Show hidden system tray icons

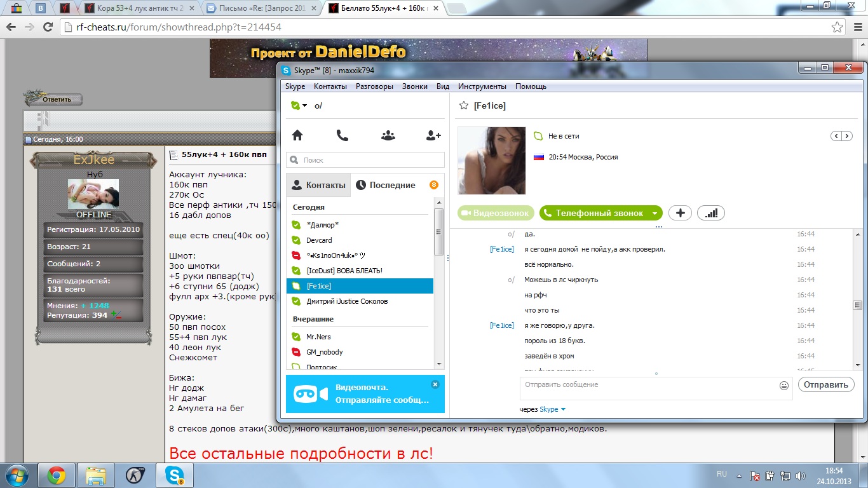click(739, 475)
